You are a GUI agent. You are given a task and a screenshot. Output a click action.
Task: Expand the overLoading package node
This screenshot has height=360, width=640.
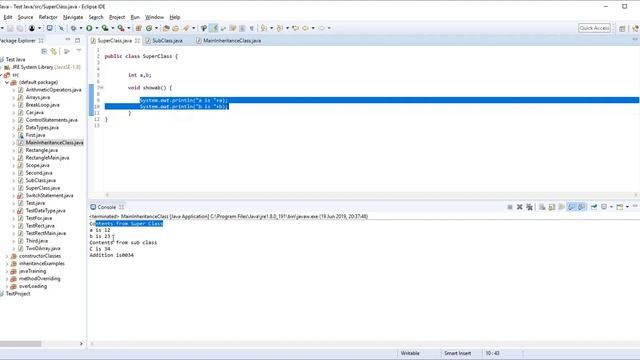[x=7, y=286]
